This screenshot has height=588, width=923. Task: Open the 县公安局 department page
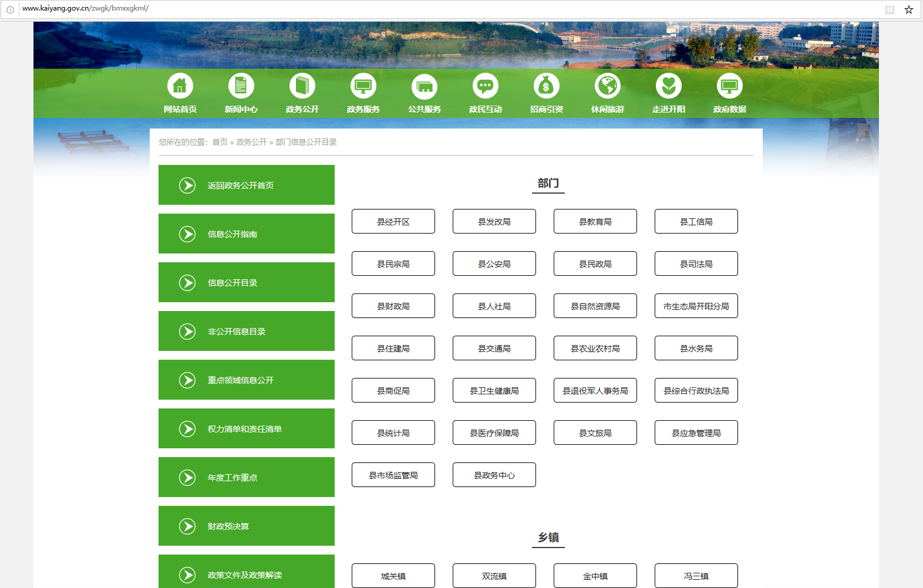tap(494, 264)
